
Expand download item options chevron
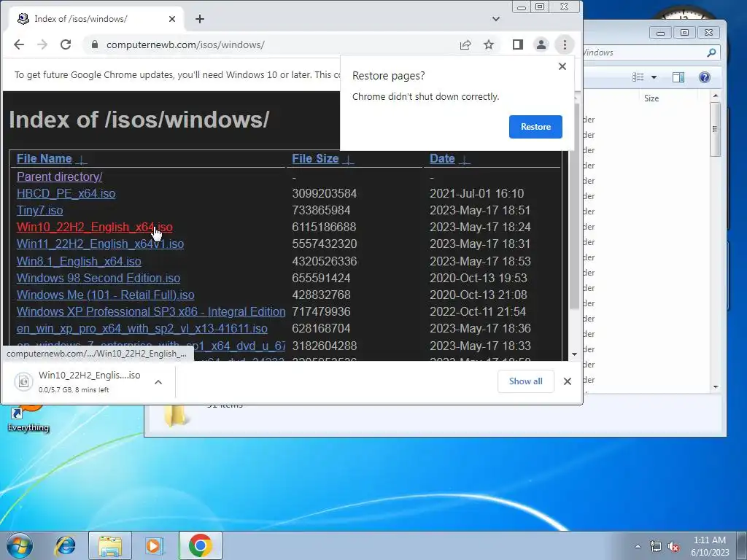[158, 382]
